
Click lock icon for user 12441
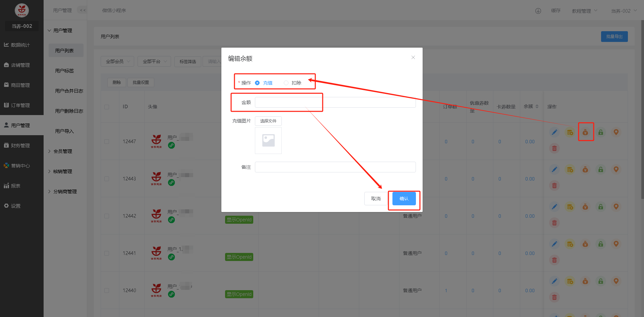(601, 244)
